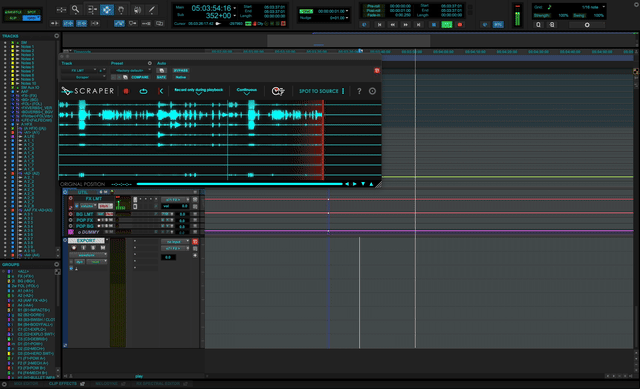Click the main counter timecode display
Screen dimensions: 640x389
pos(211,8)
